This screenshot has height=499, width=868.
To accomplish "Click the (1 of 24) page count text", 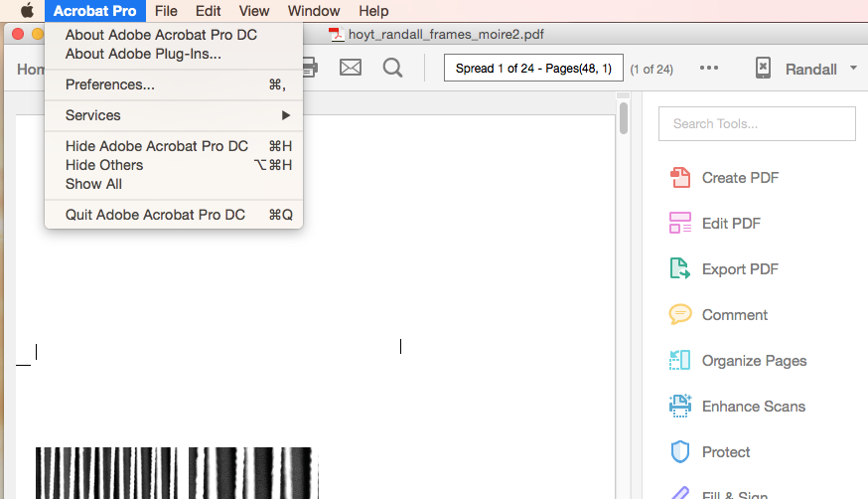I will pyautogui.click(x=651, y=70).
